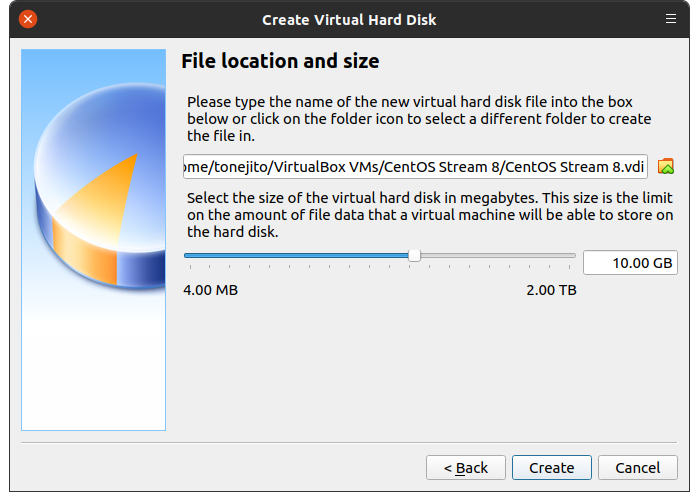Cancel the hard disk creation
This screenshot has width=699, height=501.
click(637, 467)
